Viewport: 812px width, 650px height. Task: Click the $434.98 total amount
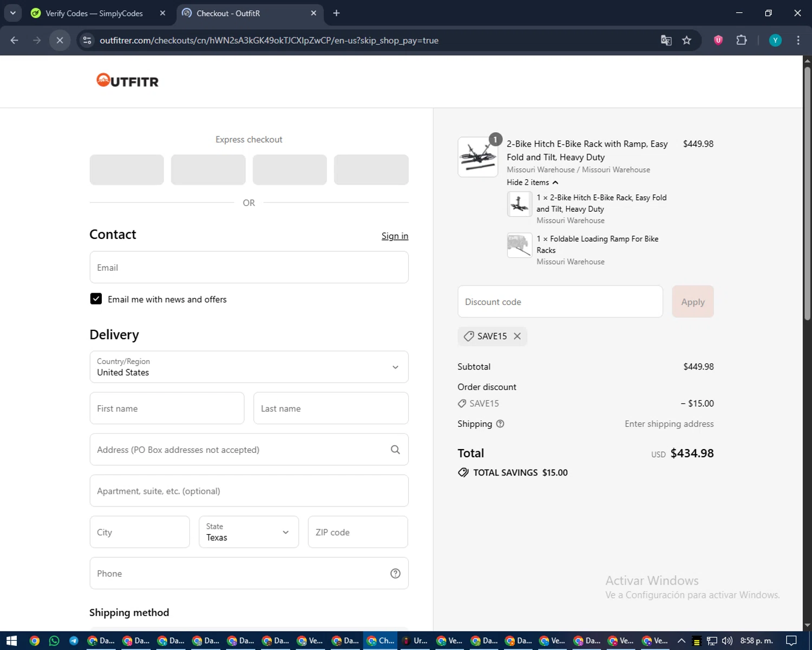tap(692, 453)
